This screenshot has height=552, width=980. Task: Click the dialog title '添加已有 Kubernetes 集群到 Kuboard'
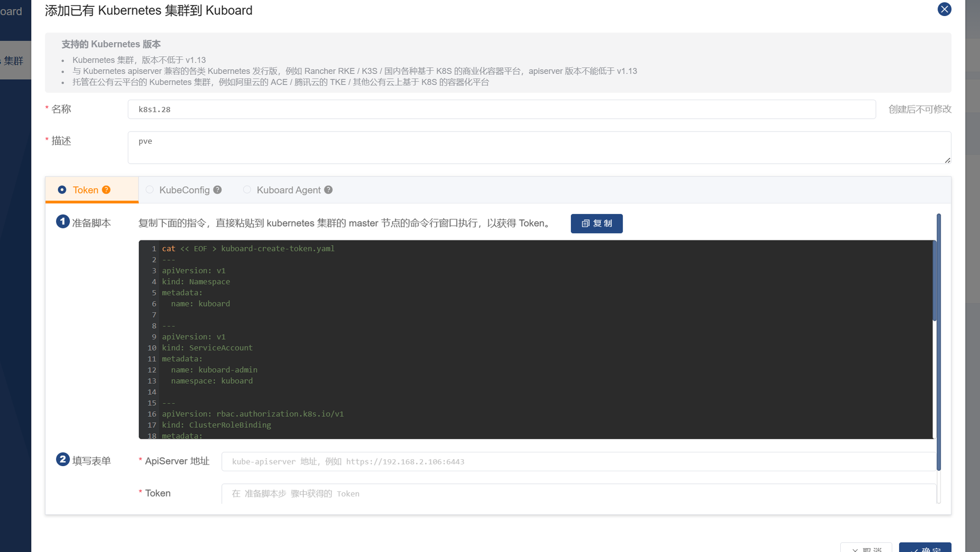coord(148,10)
